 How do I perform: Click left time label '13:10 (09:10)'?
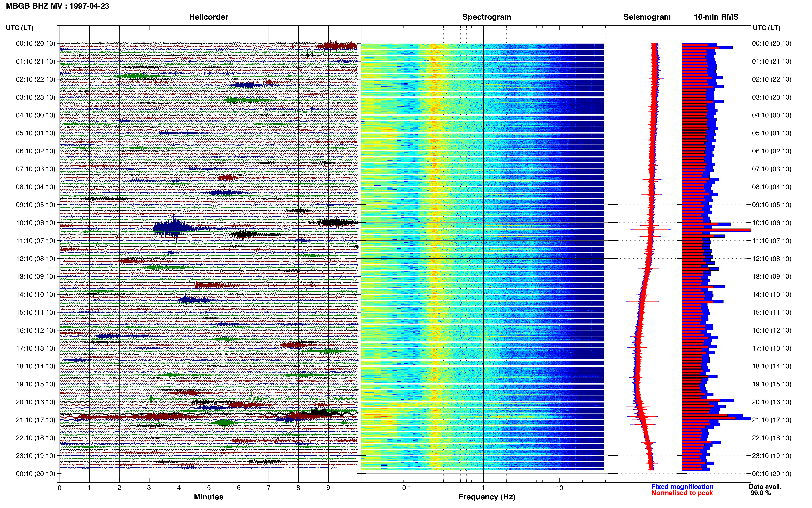[36, 277]
